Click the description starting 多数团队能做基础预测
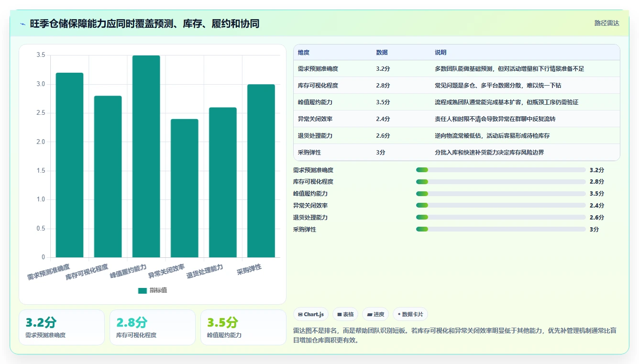The width and height of the screenshot is (639, 364). click(x=509, y=69)
